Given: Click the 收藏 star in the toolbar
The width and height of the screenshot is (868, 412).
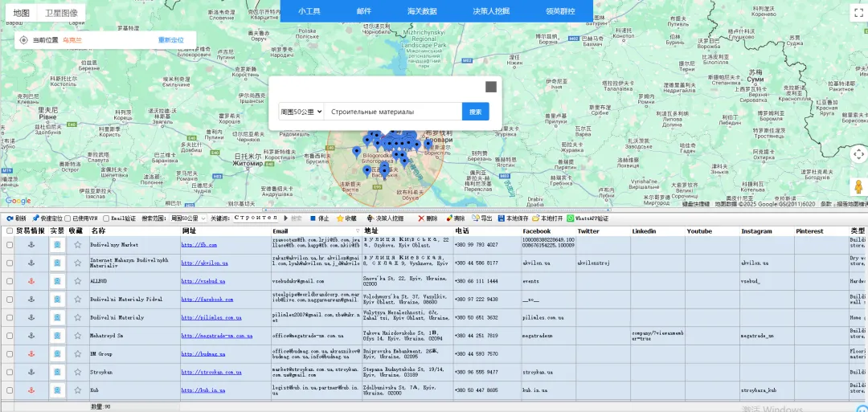Looking at the screenshot, I should click(x=340, y=218).
